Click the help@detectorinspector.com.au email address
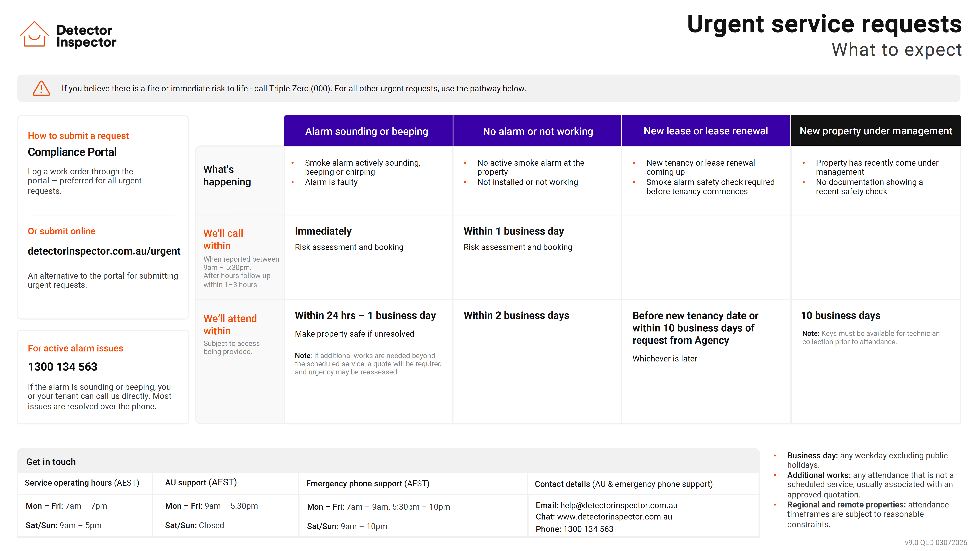This screenshot has width=980, height=551. [x=619, y=505]
